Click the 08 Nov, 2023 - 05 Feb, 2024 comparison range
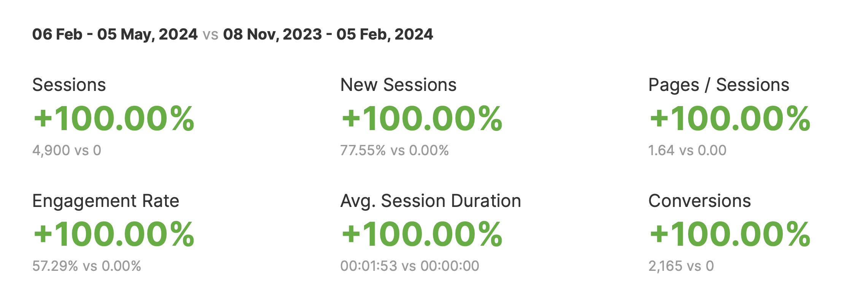The height and width of the screenshot is (299, 868). [x=328, y=34]
